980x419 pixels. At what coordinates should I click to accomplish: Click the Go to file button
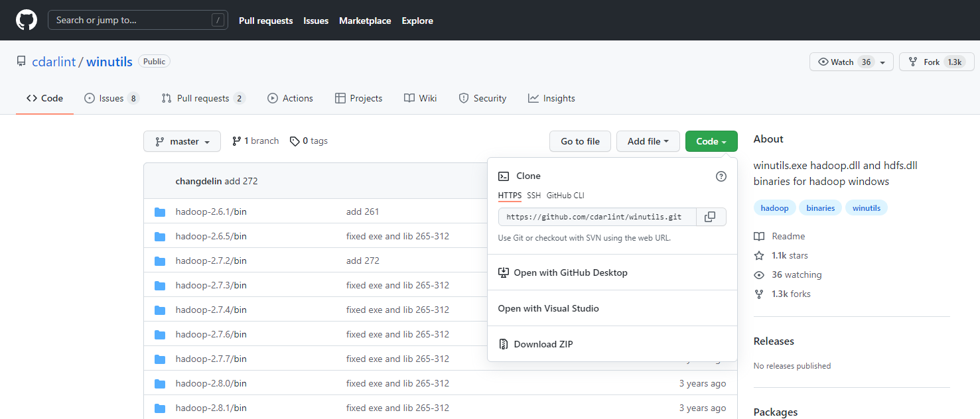[x=580, y=141]
